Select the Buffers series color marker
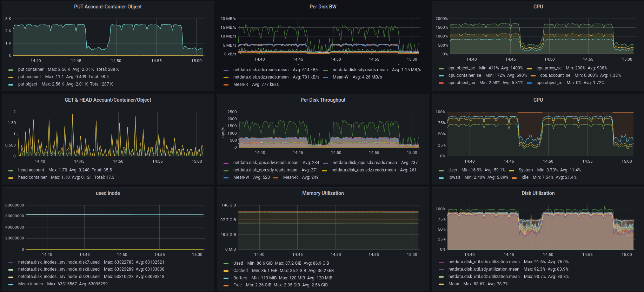 pos(226,278)
